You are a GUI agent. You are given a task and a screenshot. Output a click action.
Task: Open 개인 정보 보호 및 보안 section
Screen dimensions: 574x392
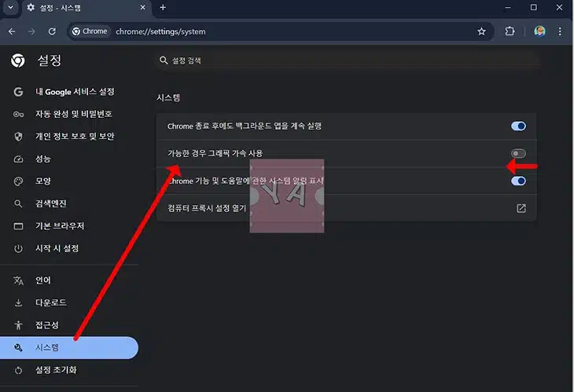(x=74, y=136)
